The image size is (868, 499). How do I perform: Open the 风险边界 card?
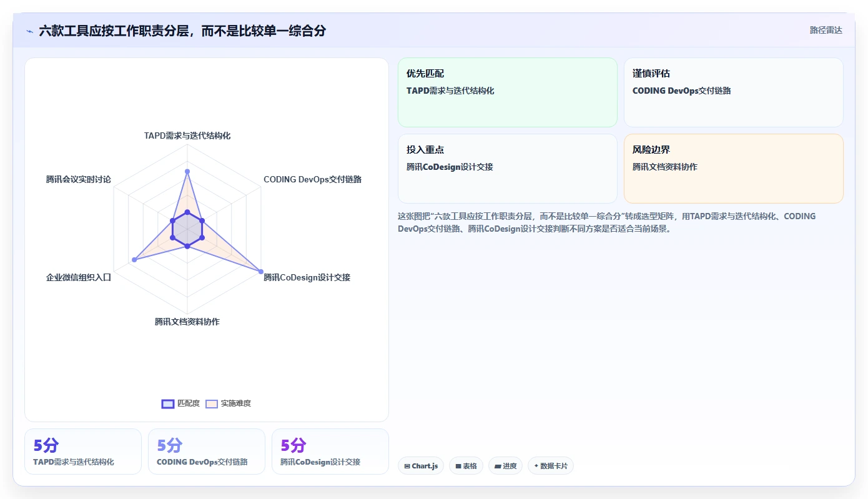734,169
